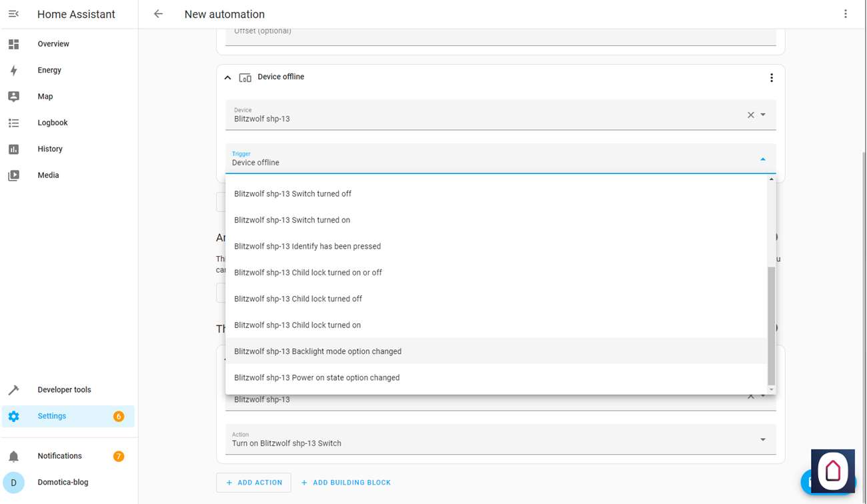Click the hamburger menu collapse icon
Screen dimensions: 867x504
tap(13, 14)
